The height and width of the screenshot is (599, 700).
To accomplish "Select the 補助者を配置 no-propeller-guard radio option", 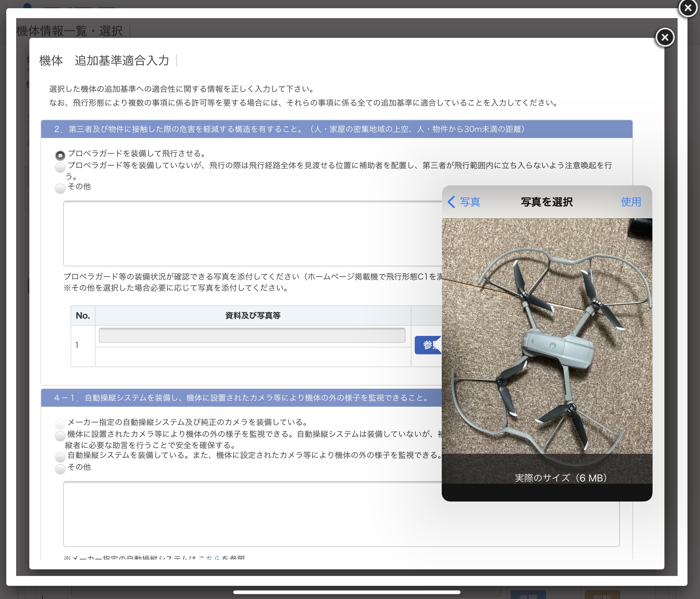I will click(60, 167).
